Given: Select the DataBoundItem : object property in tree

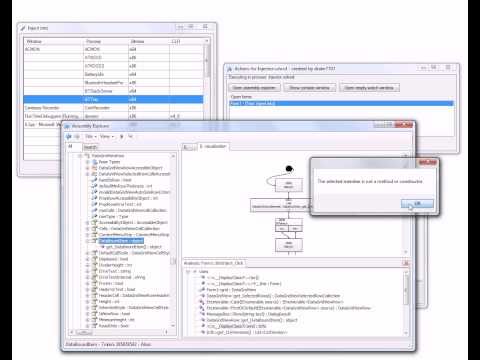Looking at the screenshot, I should click(x=121, y=241).
